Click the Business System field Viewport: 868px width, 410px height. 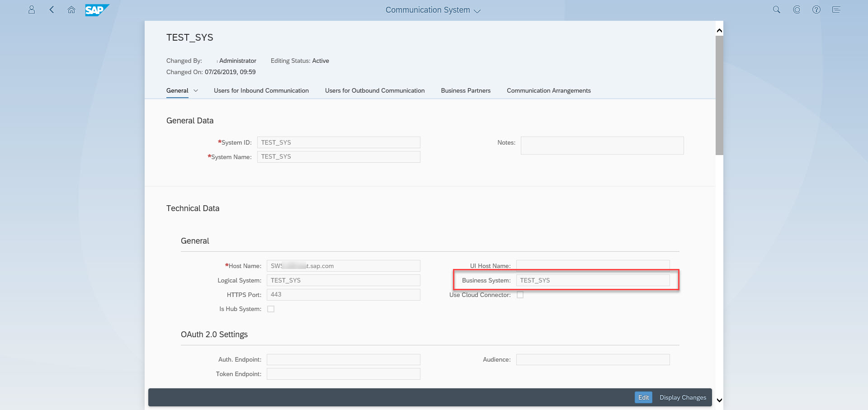tap(593, 280)
